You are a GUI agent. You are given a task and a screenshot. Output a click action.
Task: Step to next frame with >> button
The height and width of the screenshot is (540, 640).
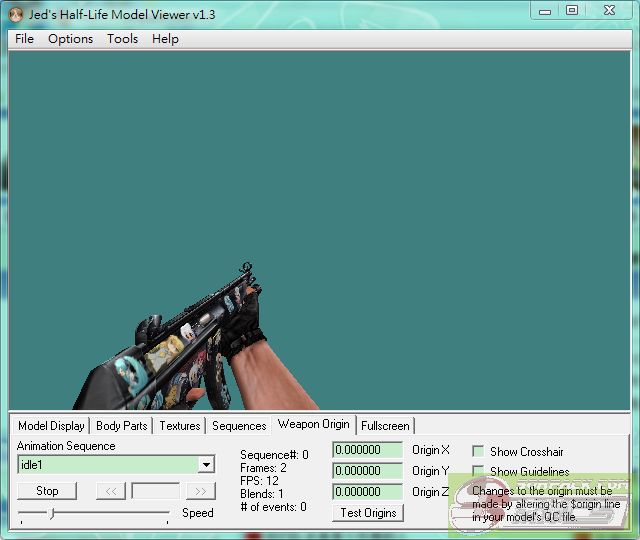(200, 491)
